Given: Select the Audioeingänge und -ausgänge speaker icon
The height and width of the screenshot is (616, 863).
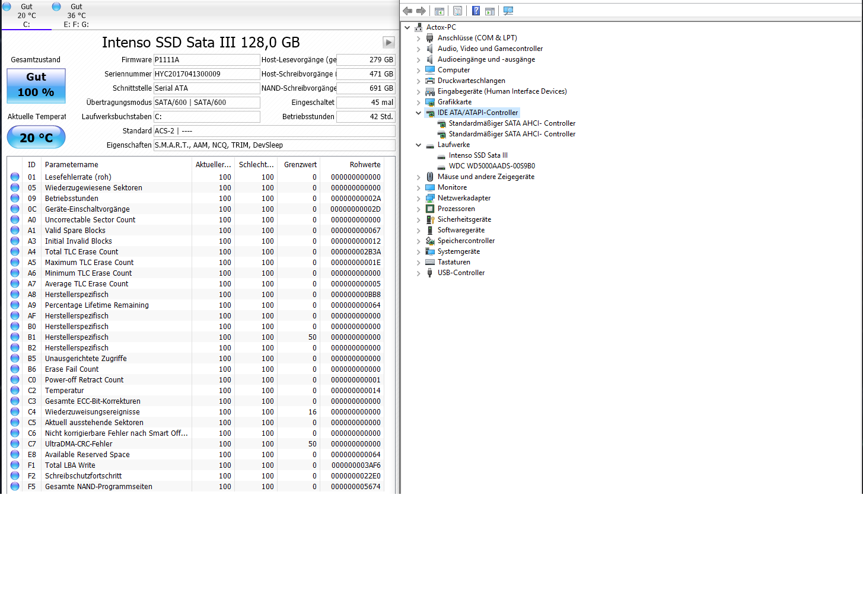Looking at the screenshot, I should coord(430,59).
